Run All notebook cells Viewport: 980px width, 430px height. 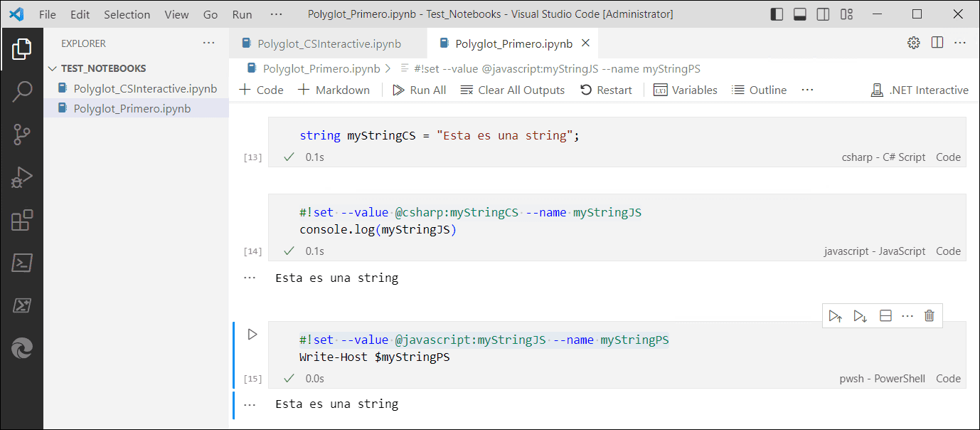(419, 90)
